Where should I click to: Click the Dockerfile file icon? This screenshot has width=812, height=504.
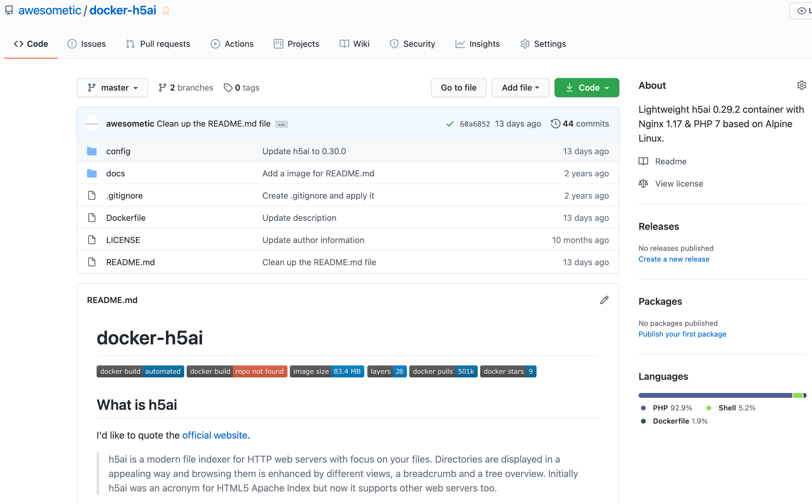(92, 218)
